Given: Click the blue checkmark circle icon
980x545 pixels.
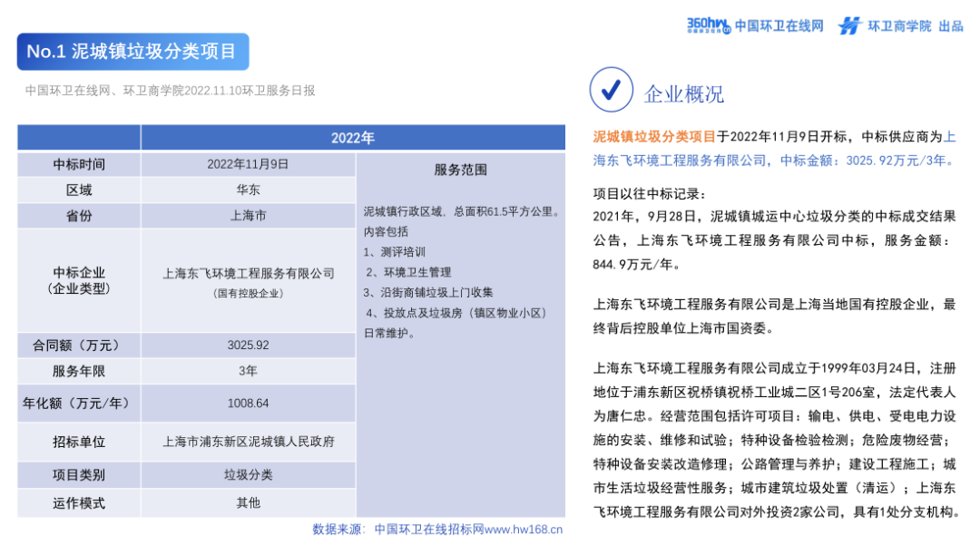Looking at the screenshot, I should [x=611, y=90].
